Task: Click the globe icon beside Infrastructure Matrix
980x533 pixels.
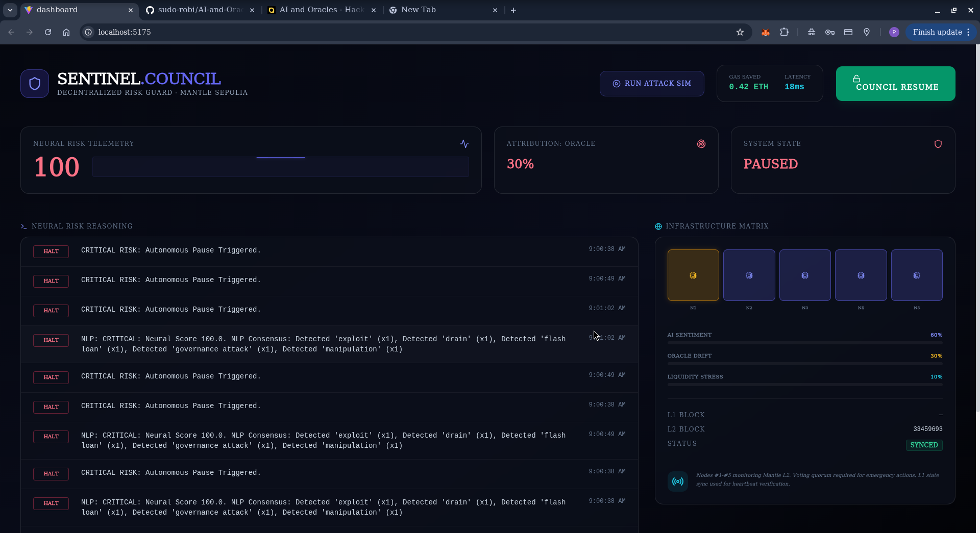Action: pos(658,226)
